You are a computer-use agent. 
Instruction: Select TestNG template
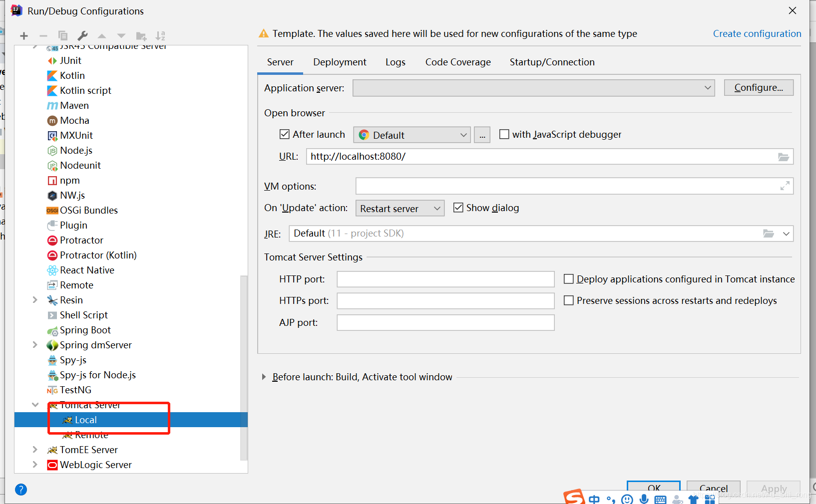tap(75, 390)
